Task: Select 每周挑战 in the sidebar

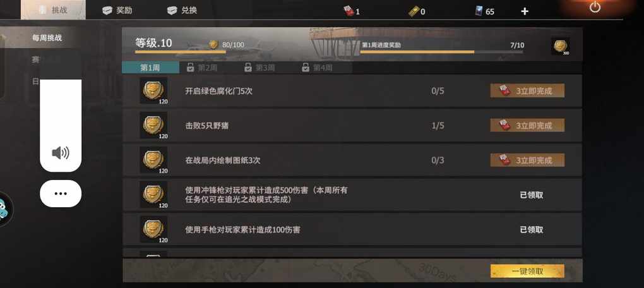Action: click(x=47, y=38)
